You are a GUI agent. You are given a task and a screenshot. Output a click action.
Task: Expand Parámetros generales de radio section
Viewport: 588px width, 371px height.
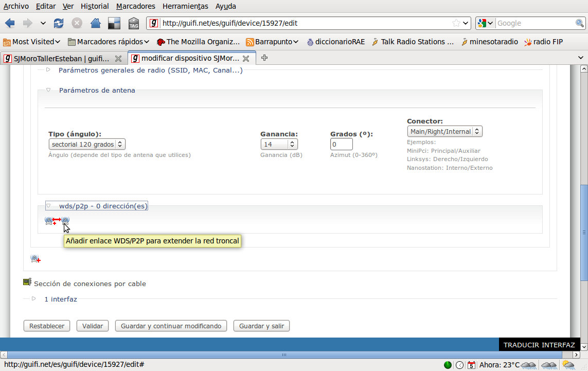tap(150, 70)
